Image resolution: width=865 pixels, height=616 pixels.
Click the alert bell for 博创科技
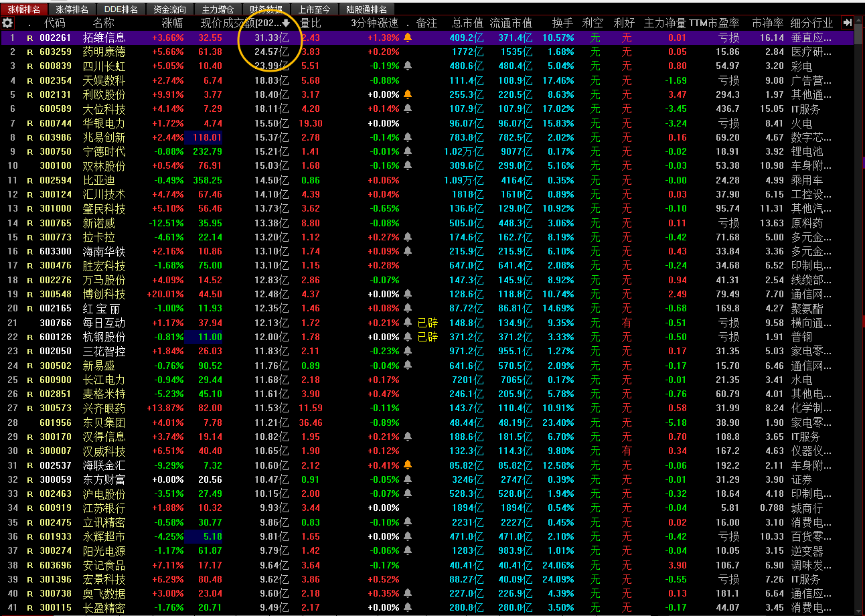click(408, 294)
